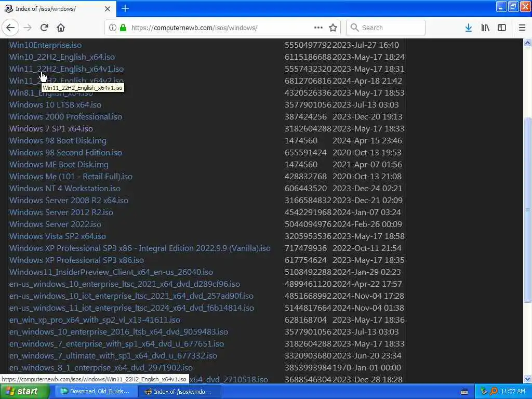The image size is (532, 399).
Task: Open the Library bookshelf icon
Action: (485, 28)
